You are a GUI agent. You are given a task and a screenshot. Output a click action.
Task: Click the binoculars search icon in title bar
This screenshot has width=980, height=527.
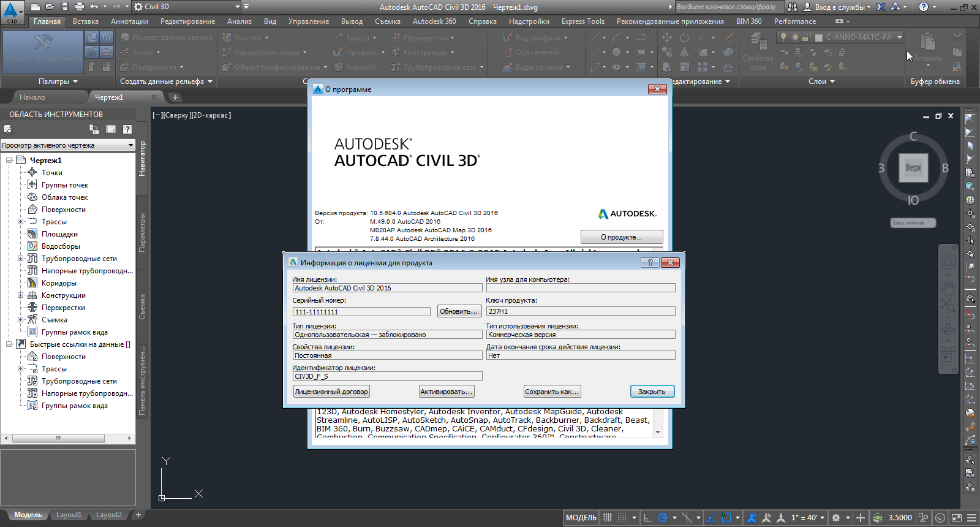coord(793,7)
